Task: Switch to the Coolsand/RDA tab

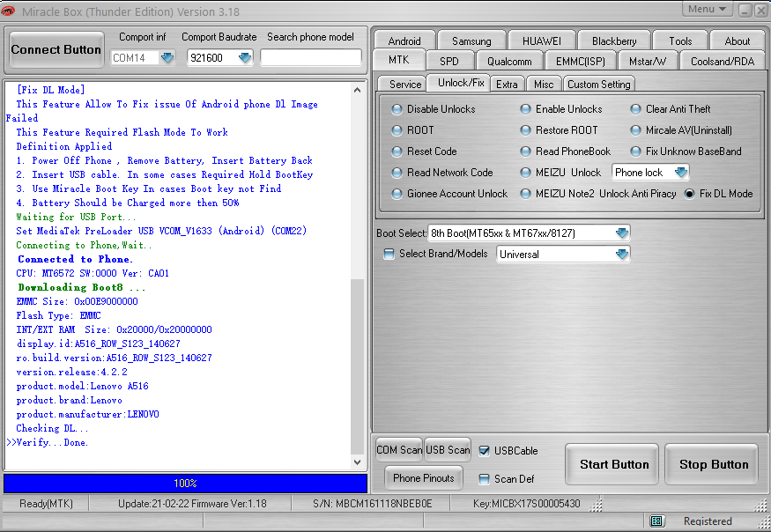Action: pyautogui.click(x=723, y=61)
